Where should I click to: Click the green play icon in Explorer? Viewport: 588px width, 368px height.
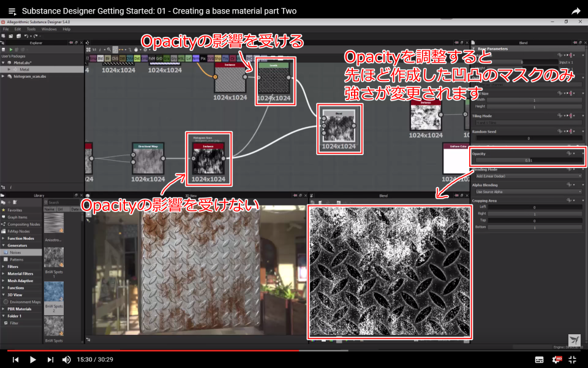11,50
